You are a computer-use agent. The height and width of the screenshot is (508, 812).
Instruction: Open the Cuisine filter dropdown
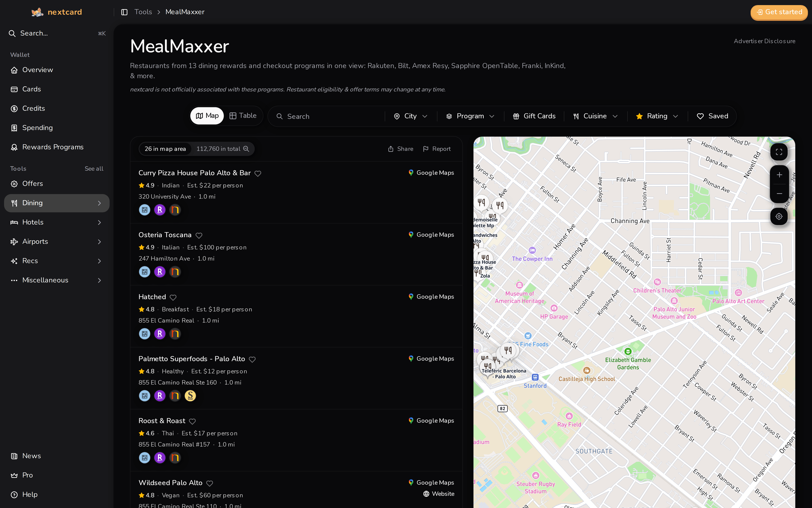[596, 116]
